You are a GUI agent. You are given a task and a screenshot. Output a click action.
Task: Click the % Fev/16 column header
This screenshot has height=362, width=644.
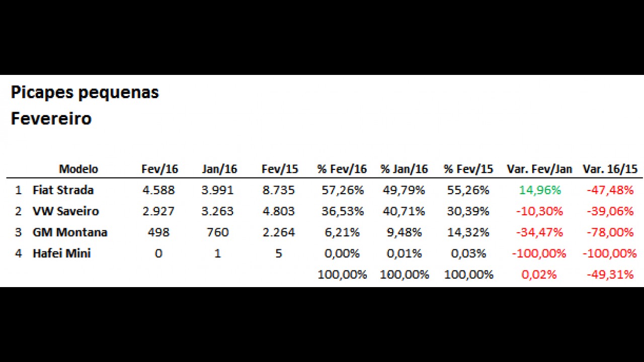click(x=342, y=169)
